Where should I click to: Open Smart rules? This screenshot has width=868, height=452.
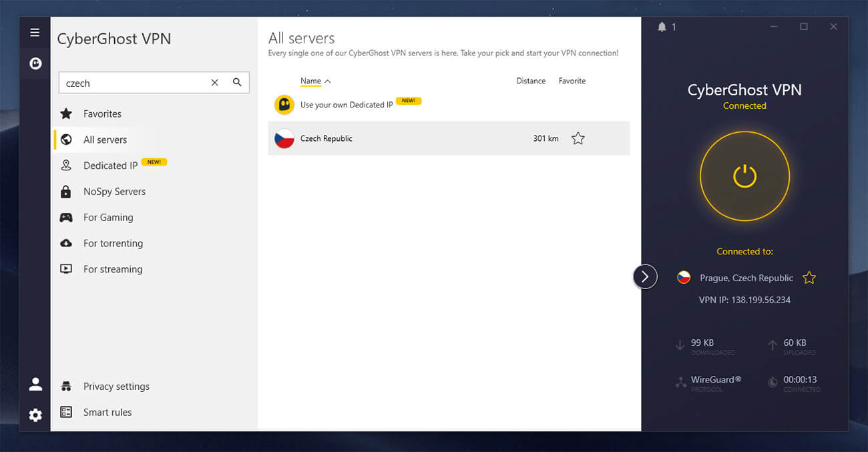click(107, 412)
